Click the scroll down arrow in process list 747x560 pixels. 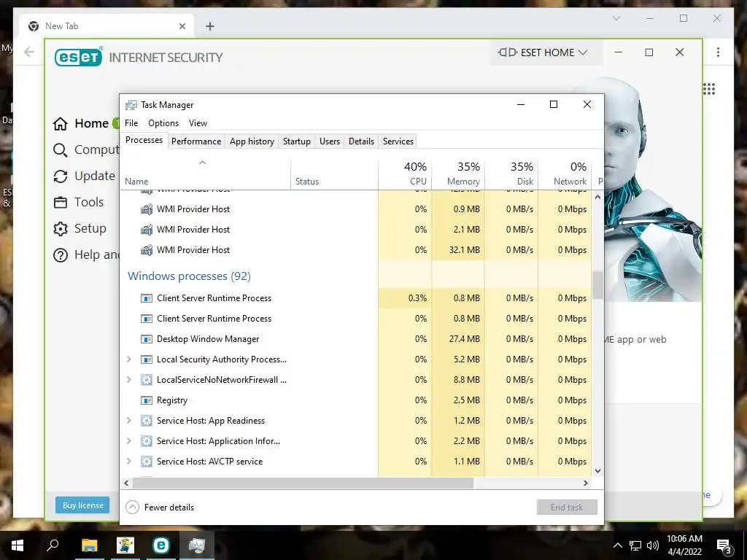(598, 471)
